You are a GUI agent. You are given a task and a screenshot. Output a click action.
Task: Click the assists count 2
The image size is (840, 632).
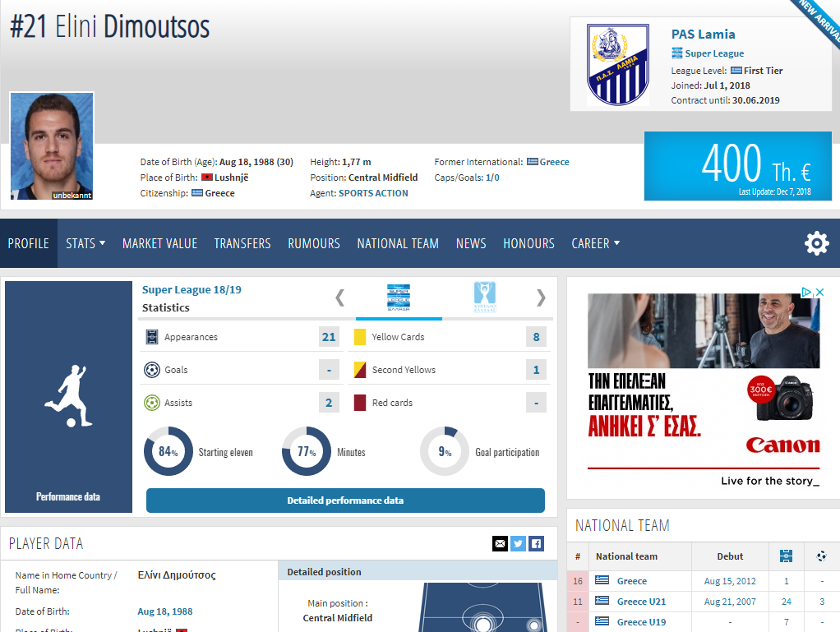click(329, 402)
